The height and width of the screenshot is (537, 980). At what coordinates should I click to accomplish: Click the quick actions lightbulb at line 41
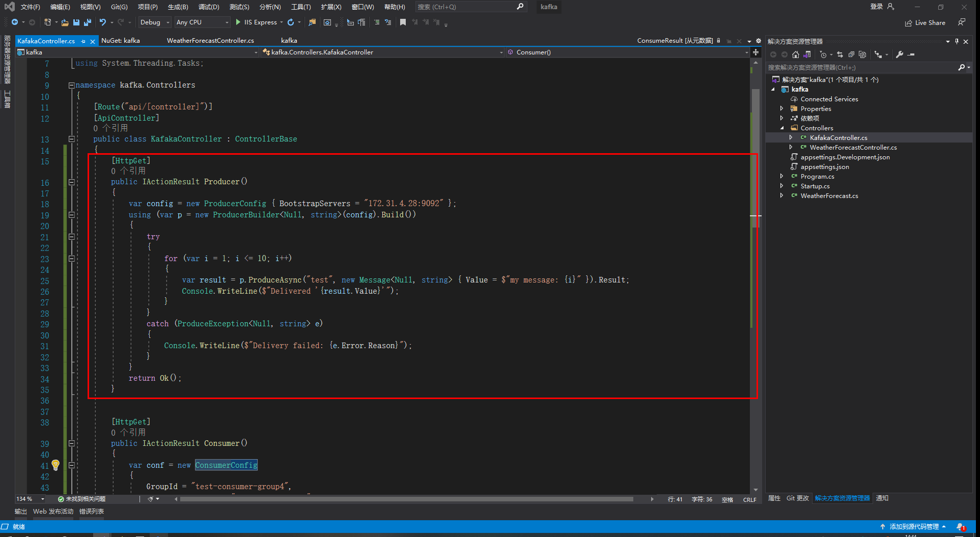[55, 465]
